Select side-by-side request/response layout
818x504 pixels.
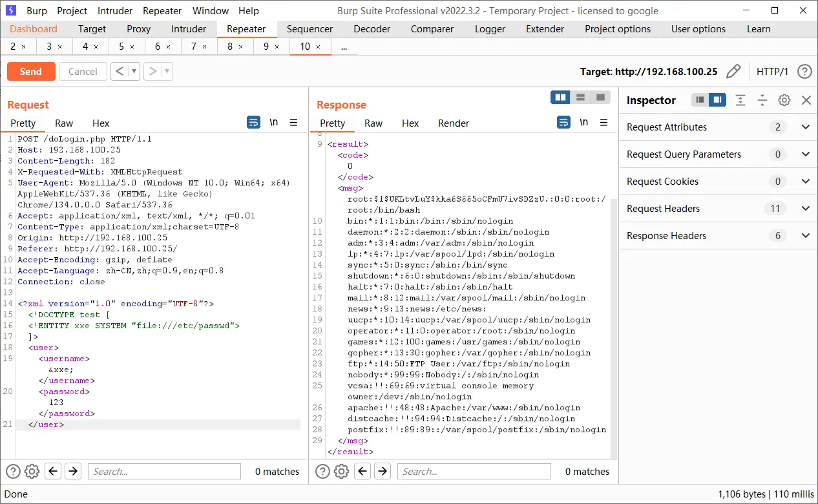tap(561, 97)
